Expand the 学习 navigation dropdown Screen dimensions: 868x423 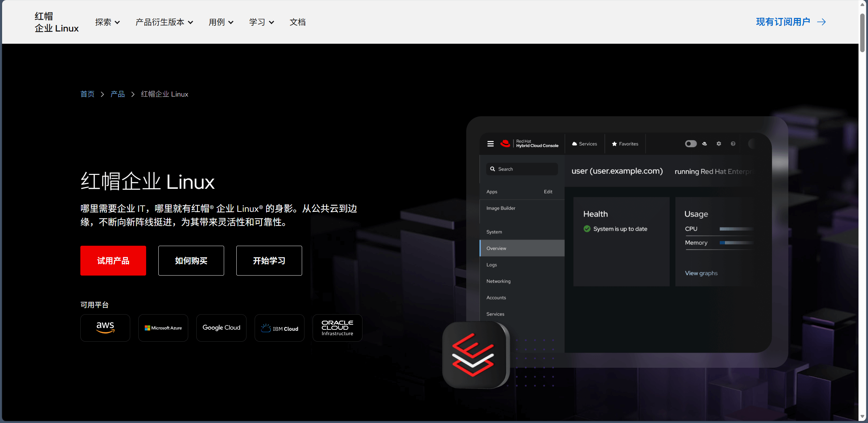click(261, 22)
